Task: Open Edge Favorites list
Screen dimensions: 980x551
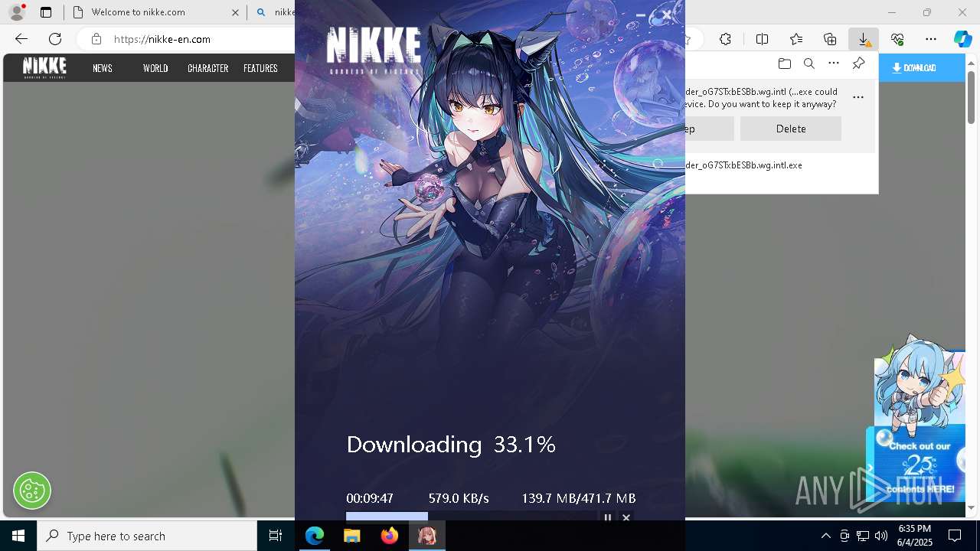Action: tap(796, 39)
